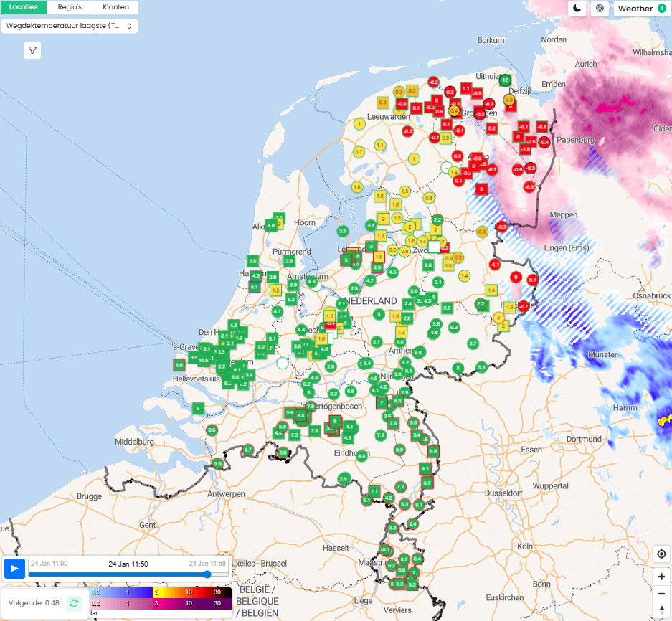The image size is (672, 621).
Task: Select red square marker -0.8
Action: 541,126
